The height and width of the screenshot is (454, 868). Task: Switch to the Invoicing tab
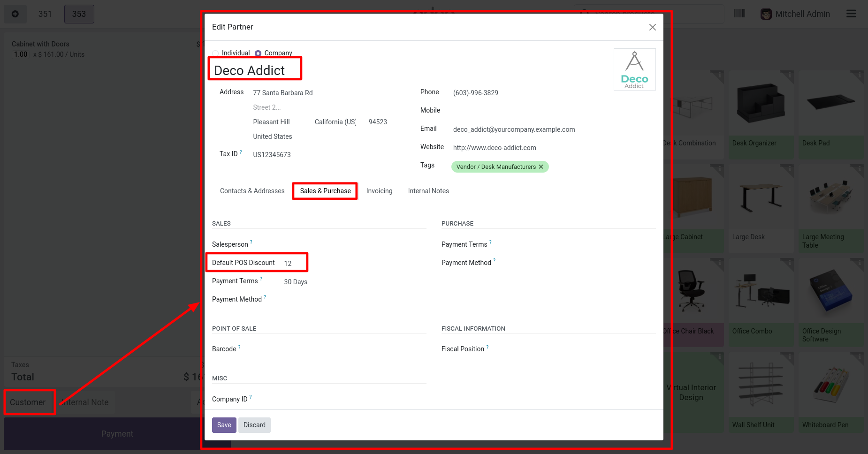click(x=379, y=191)
